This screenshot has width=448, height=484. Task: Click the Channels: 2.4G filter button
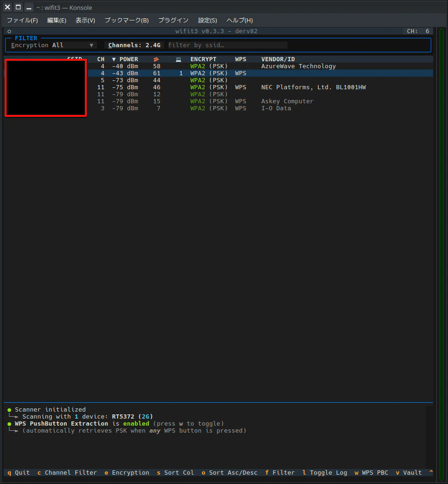[134, 45]
